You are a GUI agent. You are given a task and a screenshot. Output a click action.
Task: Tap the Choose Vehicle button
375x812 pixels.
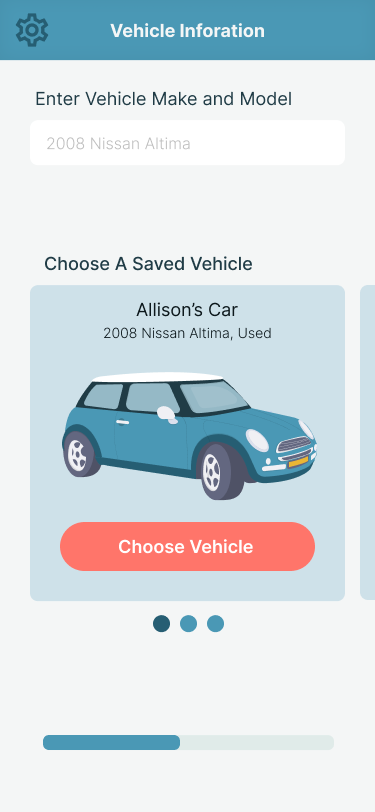coord(188,546)
